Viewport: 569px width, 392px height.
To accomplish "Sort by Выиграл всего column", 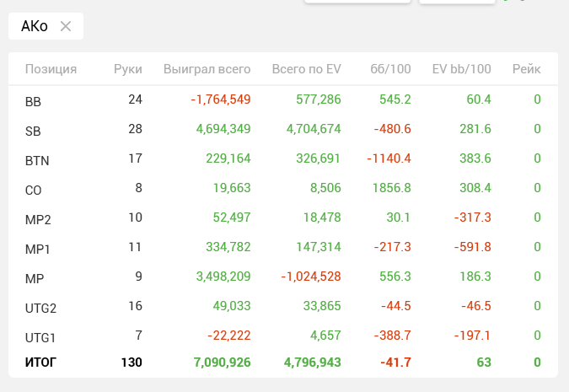I will (207, 69).
